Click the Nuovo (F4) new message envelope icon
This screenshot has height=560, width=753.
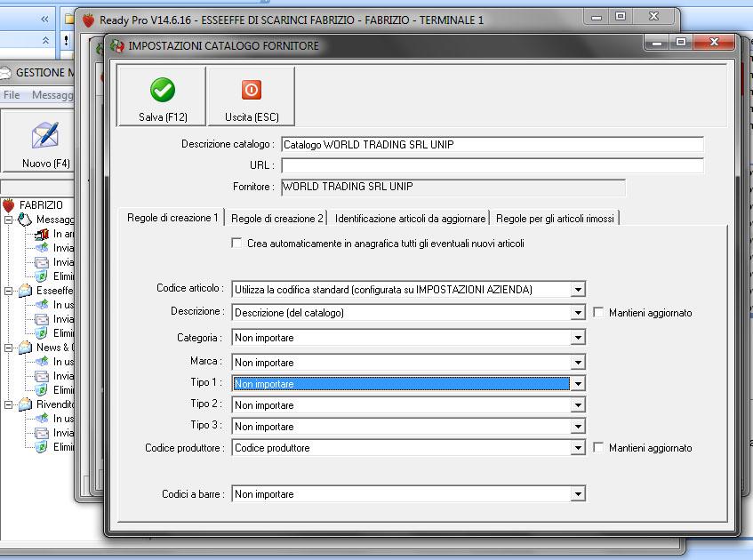[45, 135]
